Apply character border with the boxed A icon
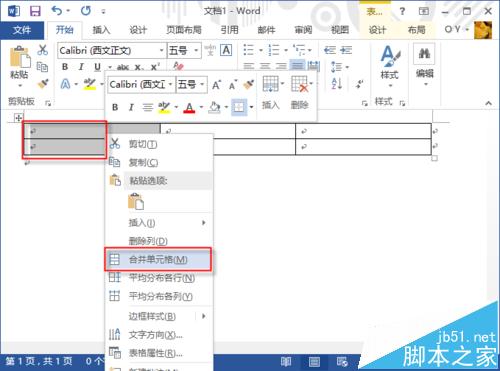 click(226, 50)
